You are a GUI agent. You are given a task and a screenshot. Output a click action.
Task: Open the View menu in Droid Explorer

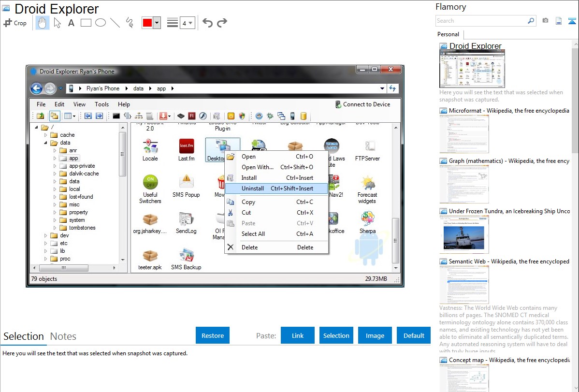click(79, 104)
